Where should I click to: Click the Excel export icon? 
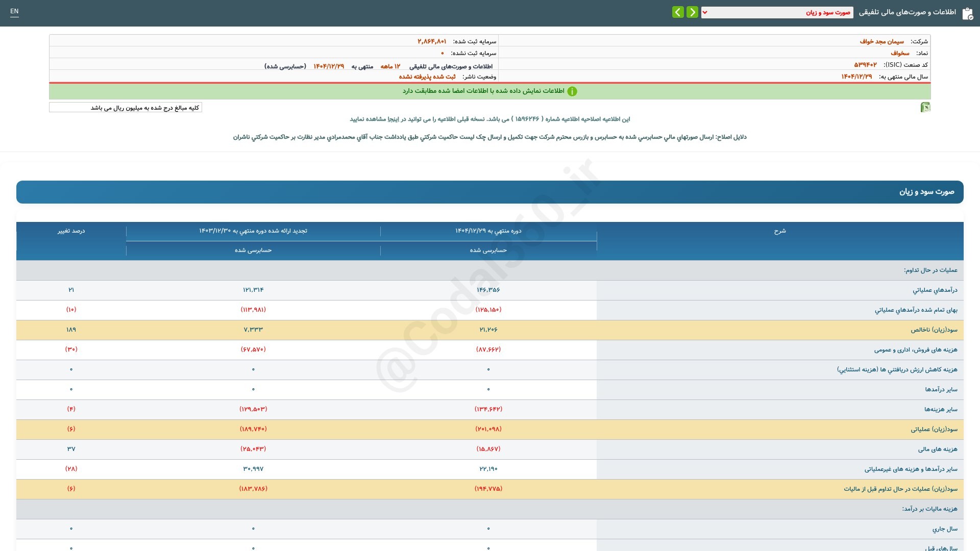coord(925,107)
